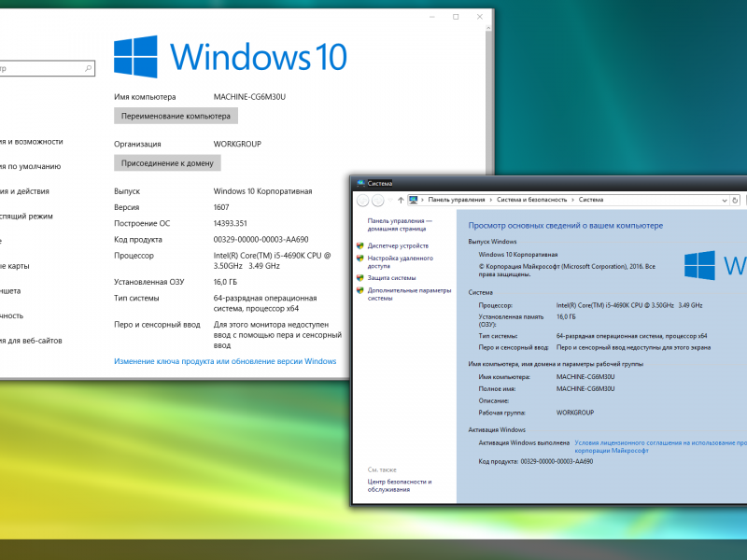
Task: Click shield icon next to 'Защита системы'
Action: [360, 277]
